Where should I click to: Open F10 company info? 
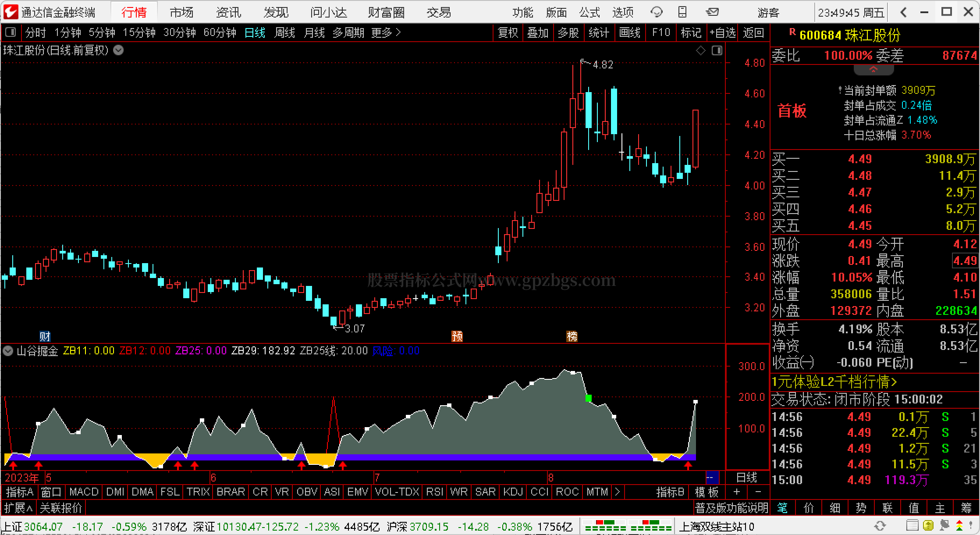[661, 32]
